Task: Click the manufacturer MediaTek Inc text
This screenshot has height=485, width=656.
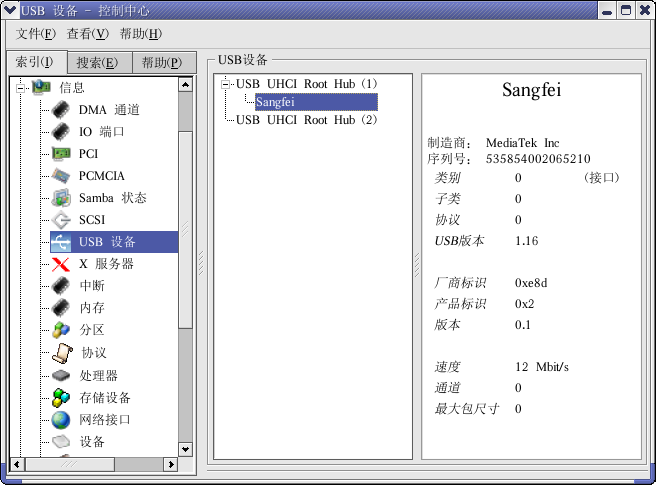Action: click(x=523, y=143)
